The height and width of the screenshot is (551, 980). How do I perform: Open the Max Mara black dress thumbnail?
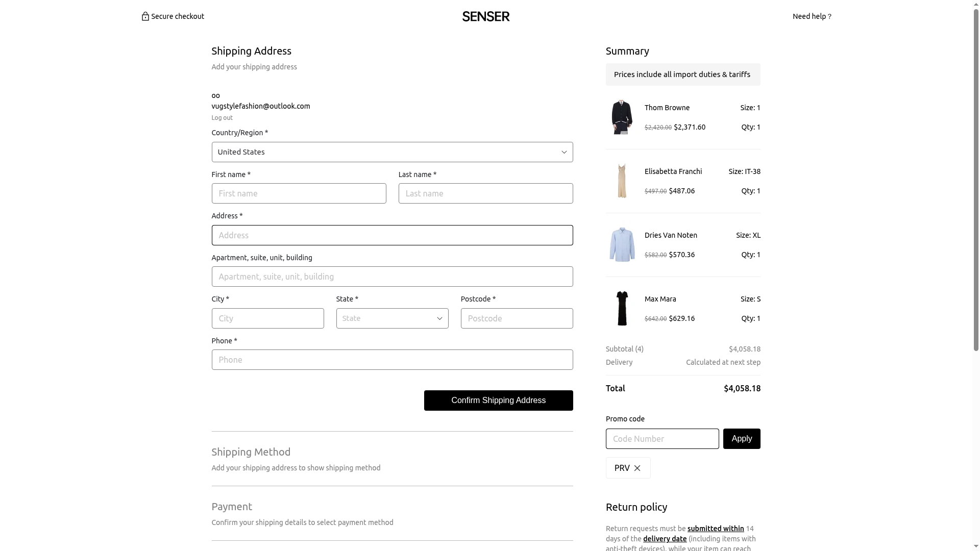tap(622, 309)
